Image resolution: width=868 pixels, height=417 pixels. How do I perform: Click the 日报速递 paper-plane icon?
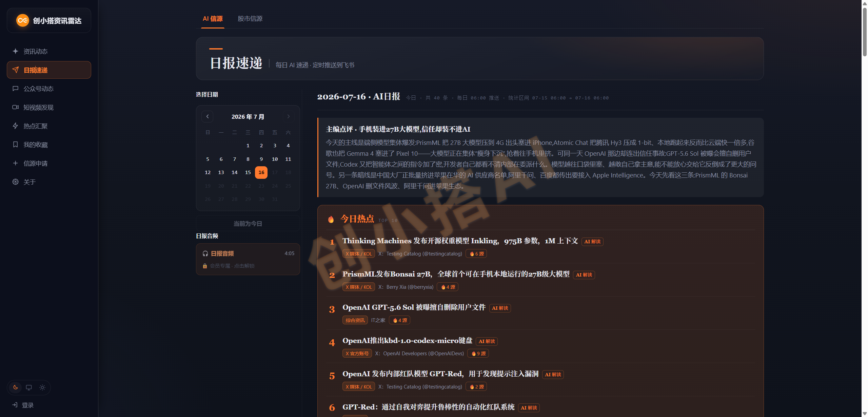click(x=15, y=70)
